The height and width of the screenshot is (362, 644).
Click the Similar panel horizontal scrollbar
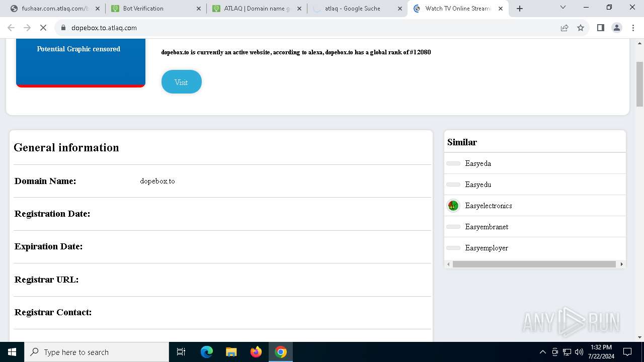pyautogui.click(x=534, y=264)
